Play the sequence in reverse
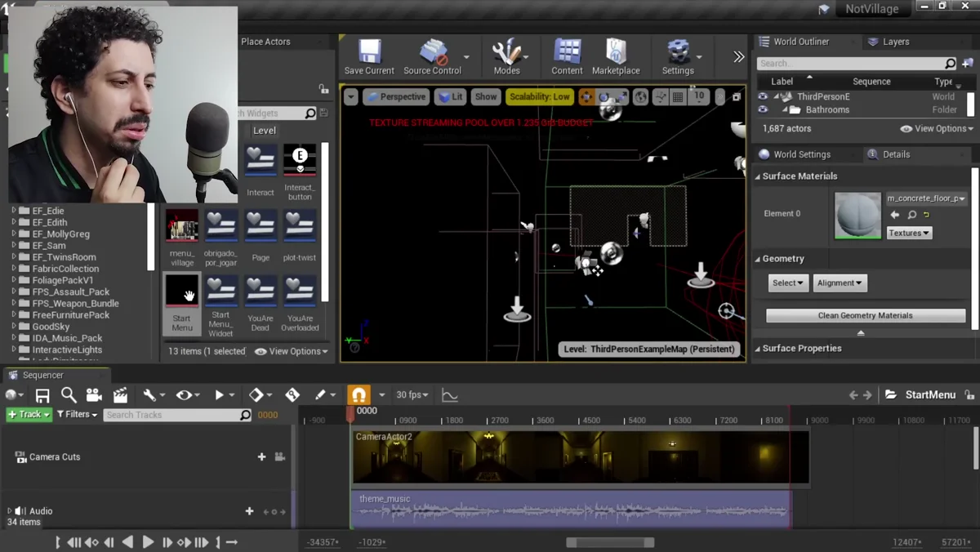980x552 pixels. (127, 542)
